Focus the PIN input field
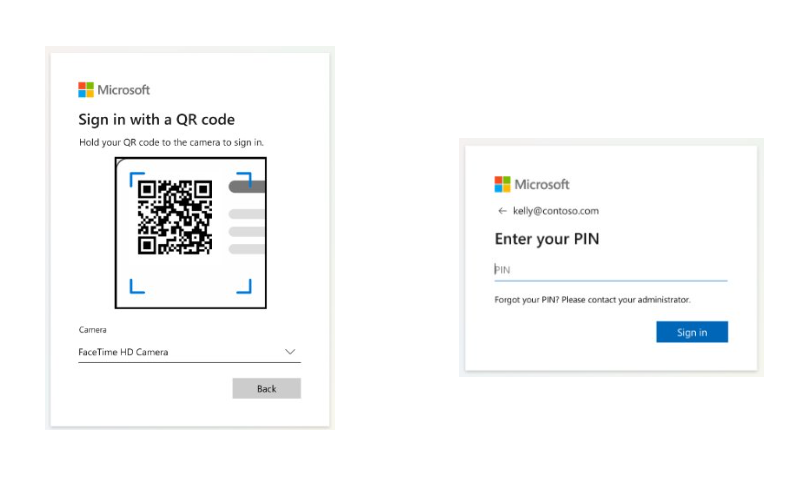 (611, 270)
